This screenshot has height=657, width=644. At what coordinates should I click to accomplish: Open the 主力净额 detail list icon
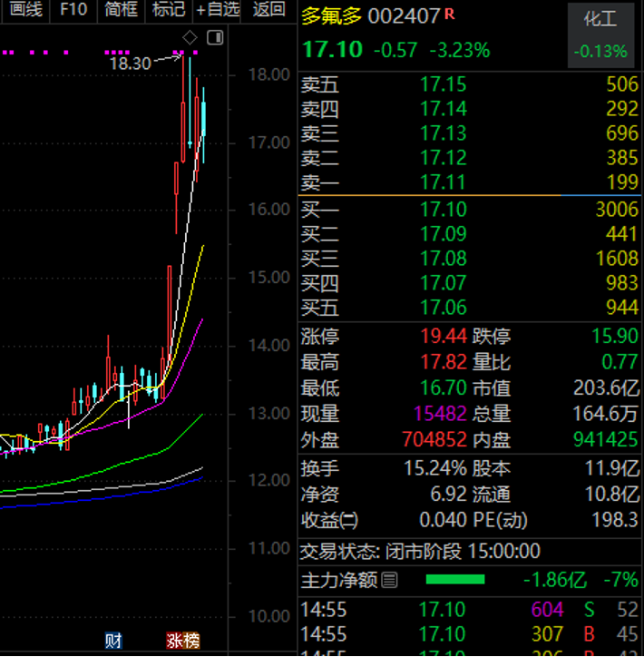pyautogui.click(x=389, y=580)
